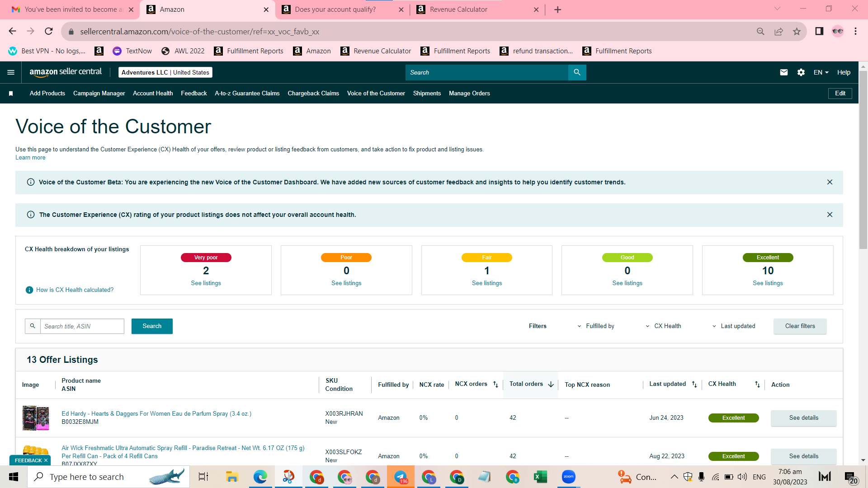See listings under Fair
Viewport: 868px width, 488px height.
[x=486, y=283]
